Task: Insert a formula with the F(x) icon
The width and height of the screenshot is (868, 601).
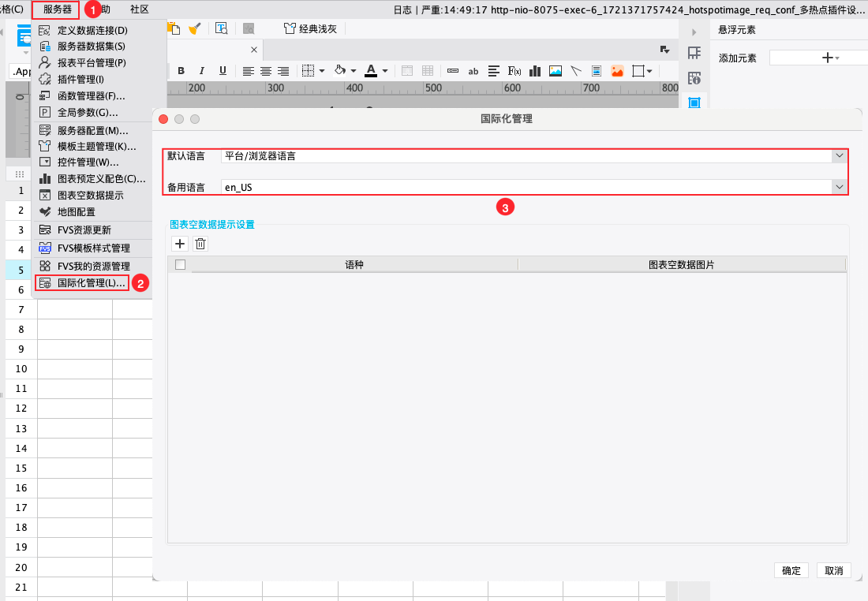Action: [x=514, y=71]
